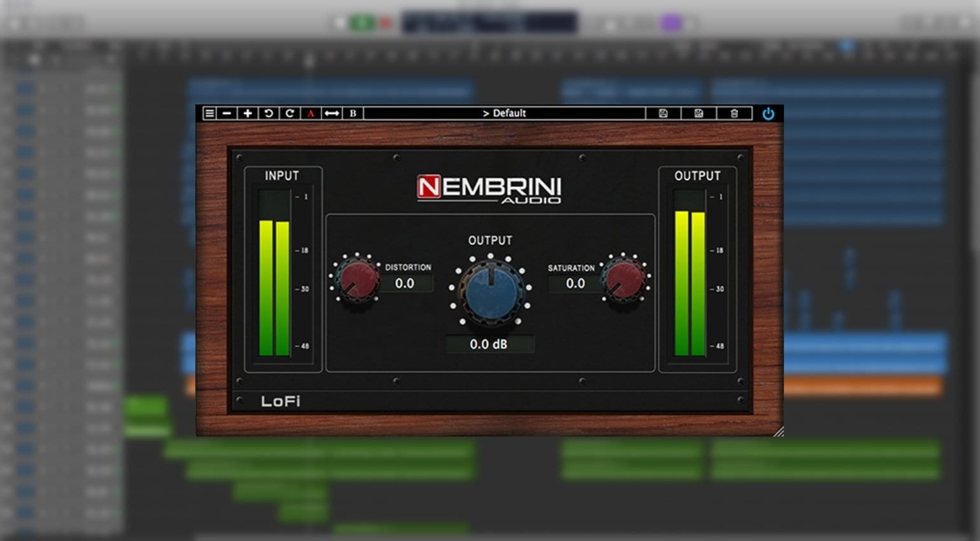The width and height of the screenshot is (980, 541).
Task: Open the hamburger menu in plugin toolbar
Action: (209, 113)
